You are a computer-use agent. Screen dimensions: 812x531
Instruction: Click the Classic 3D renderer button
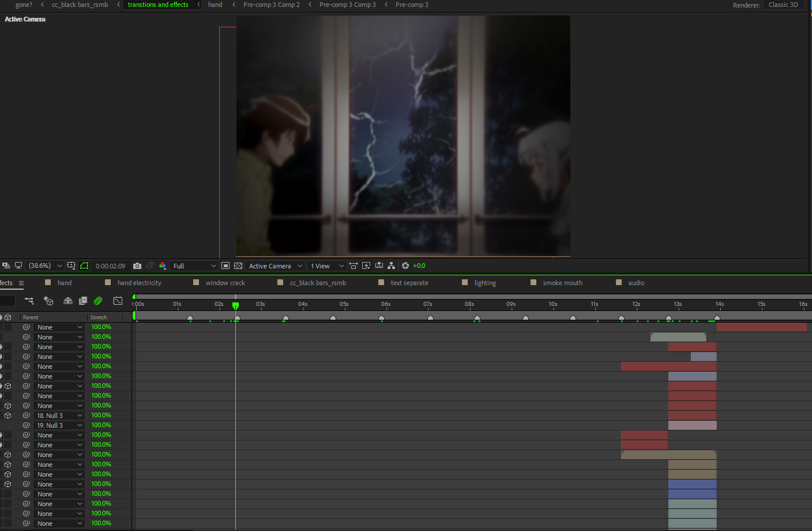(783, 5)
